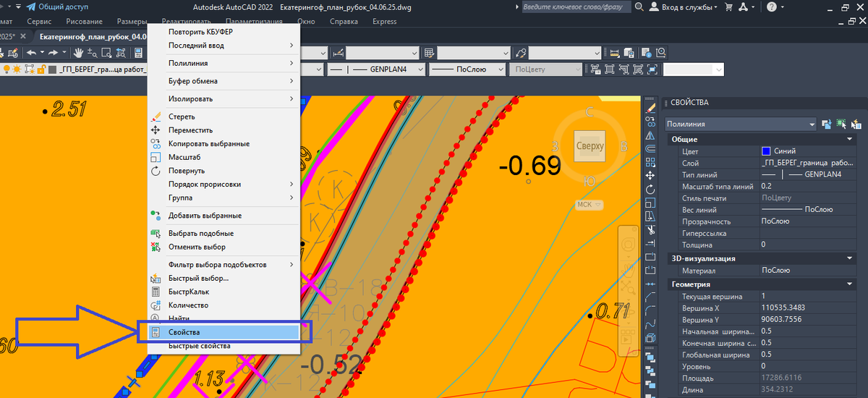Viewport: 868px width, 398px height.
Task: Expand Порядок прорисовки submenu
Action: tap(224, 184)
